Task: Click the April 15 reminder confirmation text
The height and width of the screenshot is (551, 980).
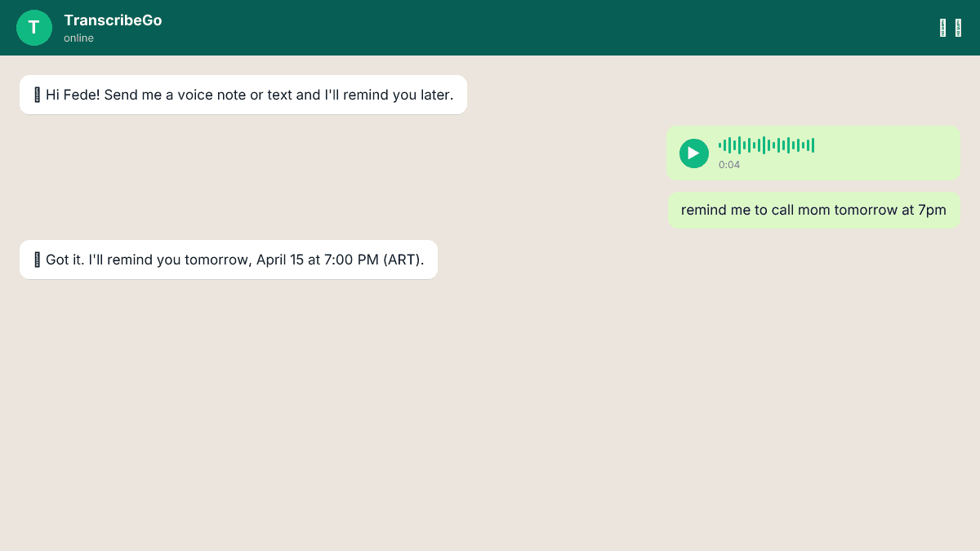Action: coord(237,260)
